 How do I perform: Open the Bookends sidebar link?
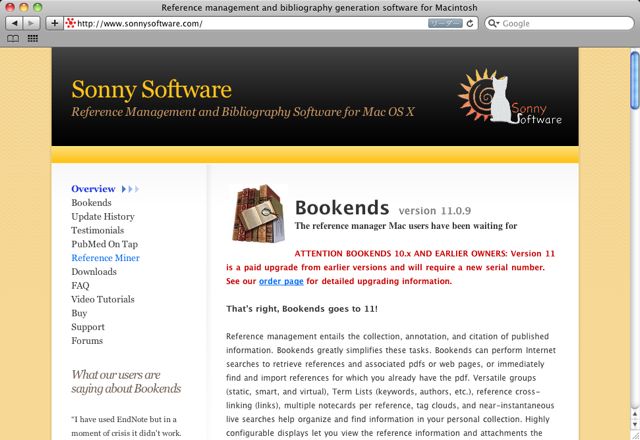coord(91,202)
